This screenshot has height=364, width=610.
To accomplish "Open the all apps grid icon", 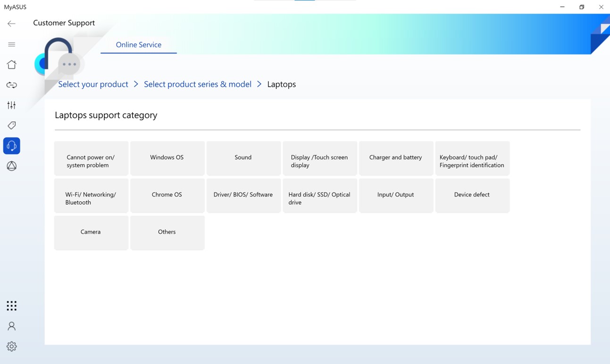I will 11,306.
